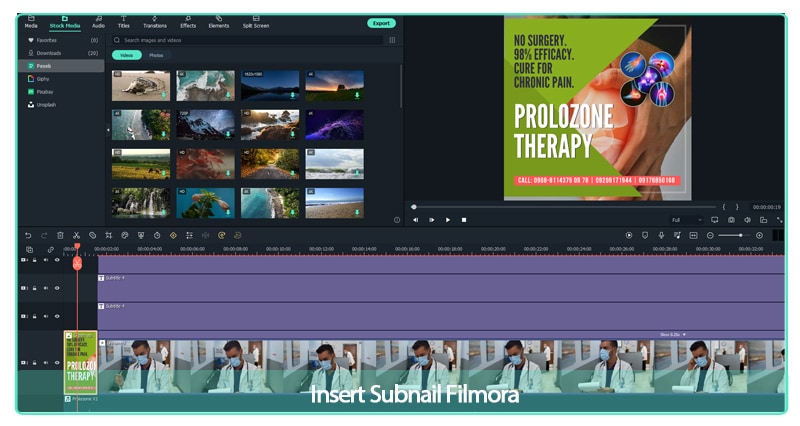Hide track 3 with eye icon

coord(57,288)
